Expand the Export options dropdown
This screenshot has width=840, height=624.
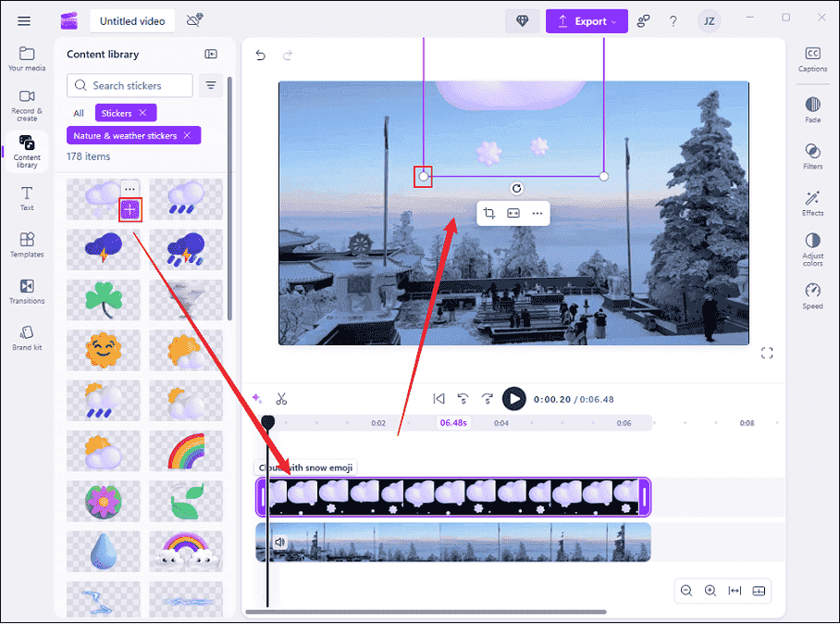[611, 20]
